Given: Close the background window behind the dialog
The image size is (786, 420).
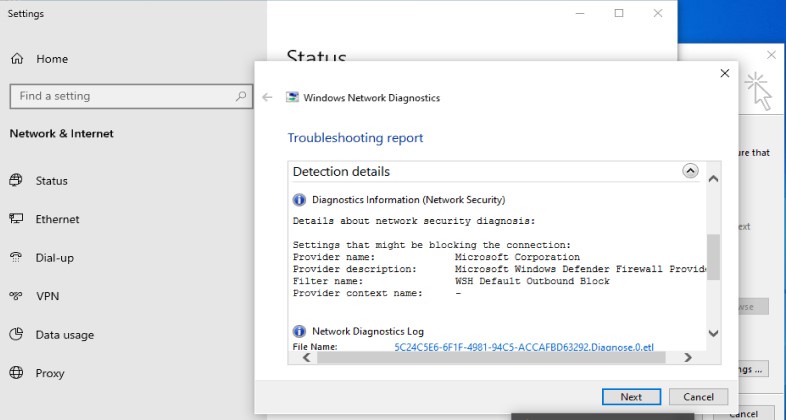Looking at the screenshot, I should (x=771, y=55).
